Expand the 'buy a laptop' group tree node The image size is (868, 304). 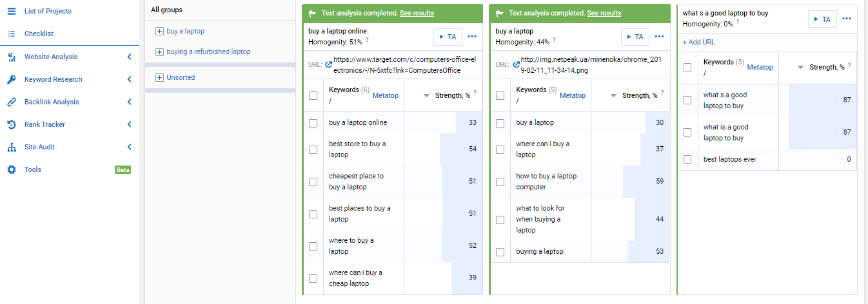[159, 31]
